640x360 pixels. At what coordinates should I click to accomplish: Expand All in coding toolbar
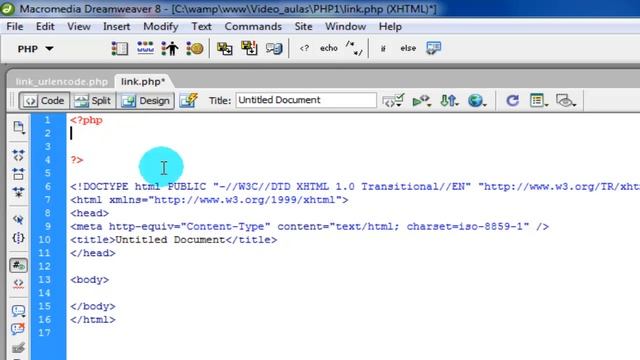[18, 192]
